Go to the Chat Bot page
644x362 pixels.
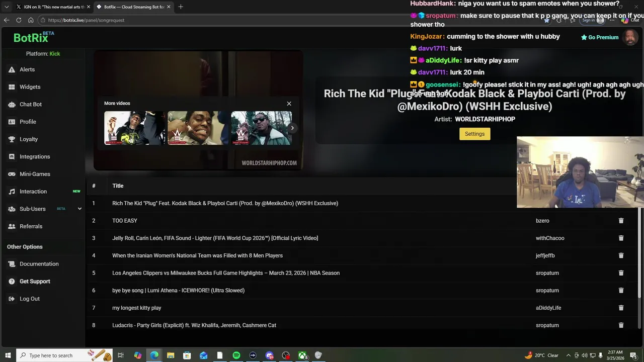(30, 104)
